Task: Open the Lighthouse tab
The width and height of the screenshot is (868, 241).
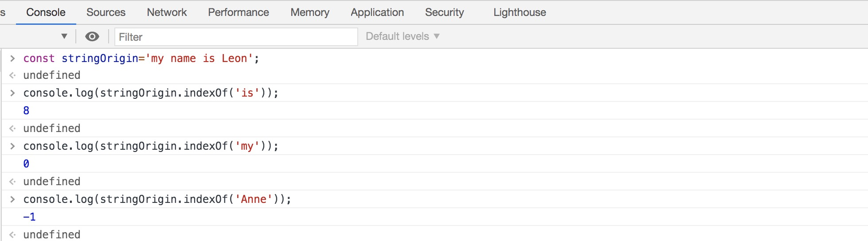Action: pyautogui.click(x=520, y=12)
